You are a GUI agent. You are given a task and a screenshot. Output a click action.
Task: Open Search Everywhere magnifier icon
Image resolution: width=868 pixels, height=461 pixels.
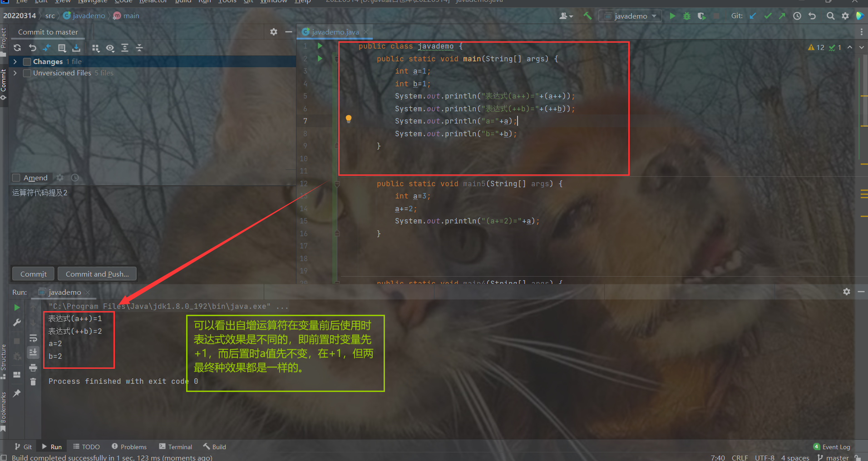pyautogui.click(x=830, y=16)
